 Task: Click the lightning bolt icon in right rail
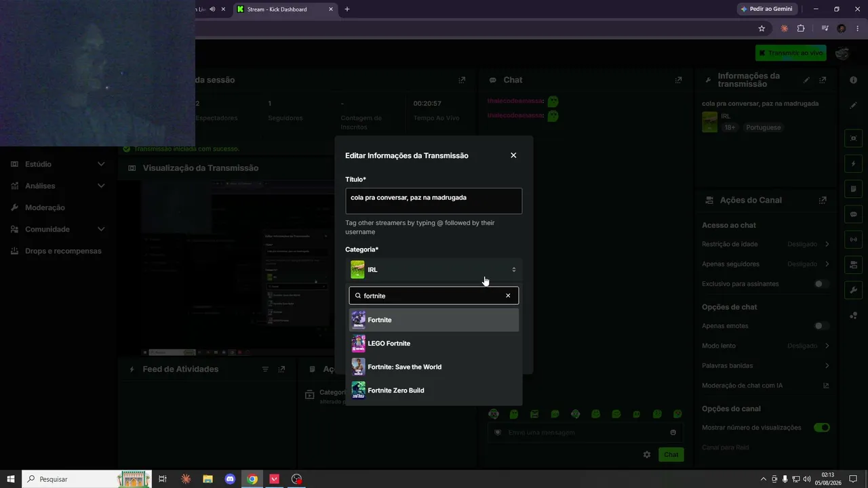pos(853,163)
